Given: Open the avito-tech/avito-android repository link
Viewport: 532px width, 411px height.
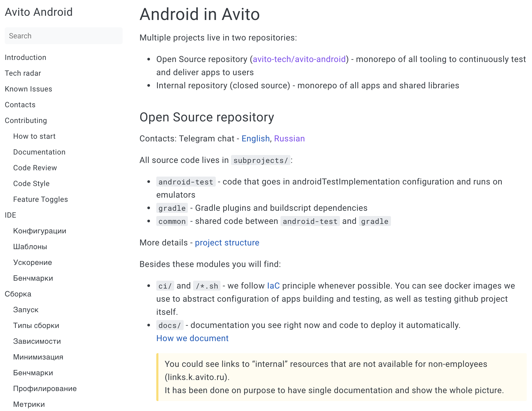Looking at the screenshot, I should pyautogui.click(x=299, y=59).
